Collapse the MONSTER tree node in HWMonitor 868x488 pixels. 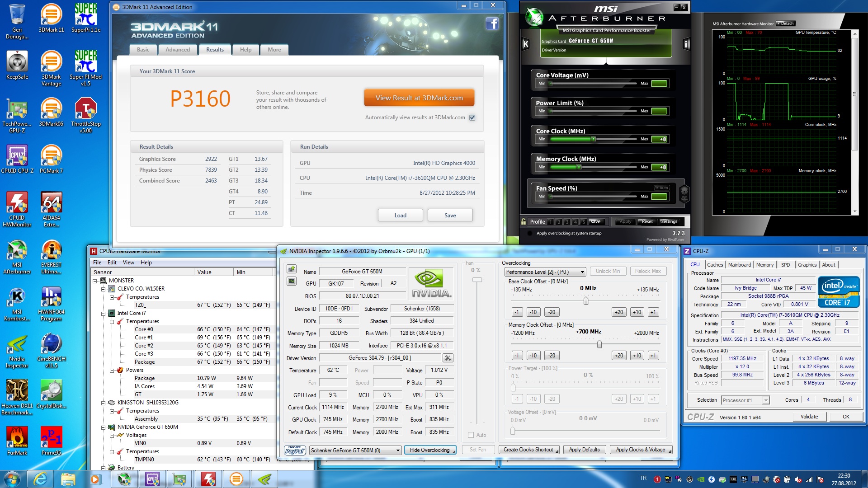[x=95, y=281]
